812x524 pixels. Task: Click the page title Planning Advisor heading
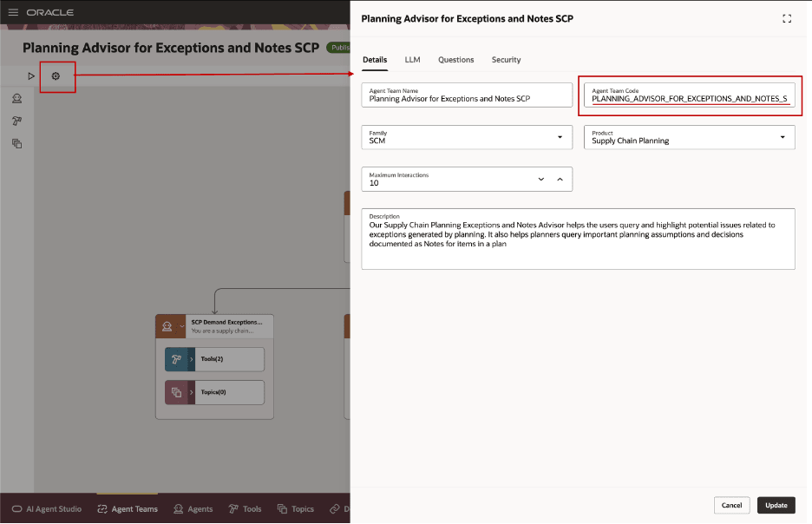pyautogui.click(x=171, y=48)
